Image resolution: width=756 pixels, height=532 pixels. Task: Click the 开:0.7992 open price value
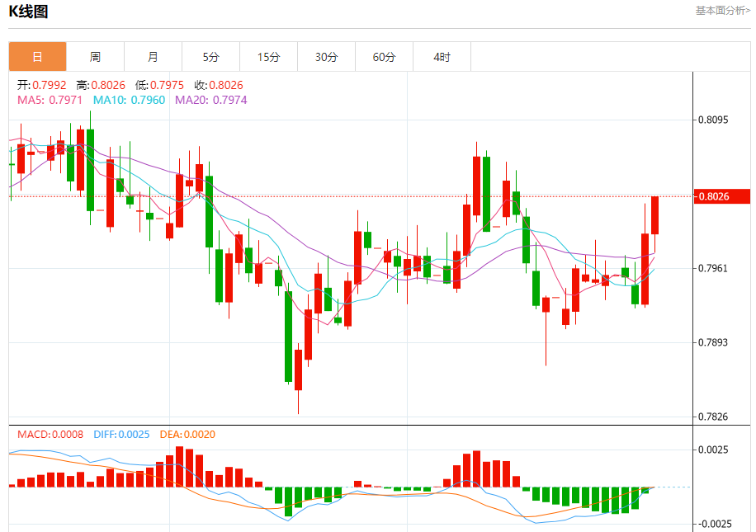42,85
